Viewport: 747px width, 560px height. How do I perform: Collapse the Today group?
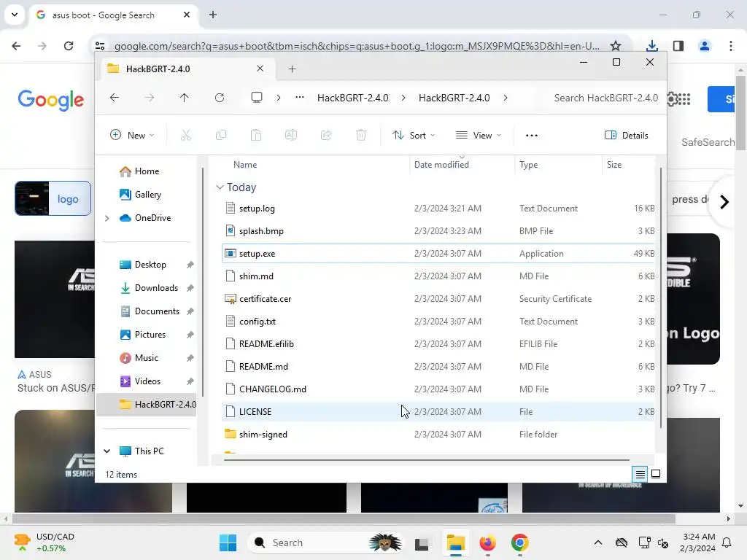220,187
